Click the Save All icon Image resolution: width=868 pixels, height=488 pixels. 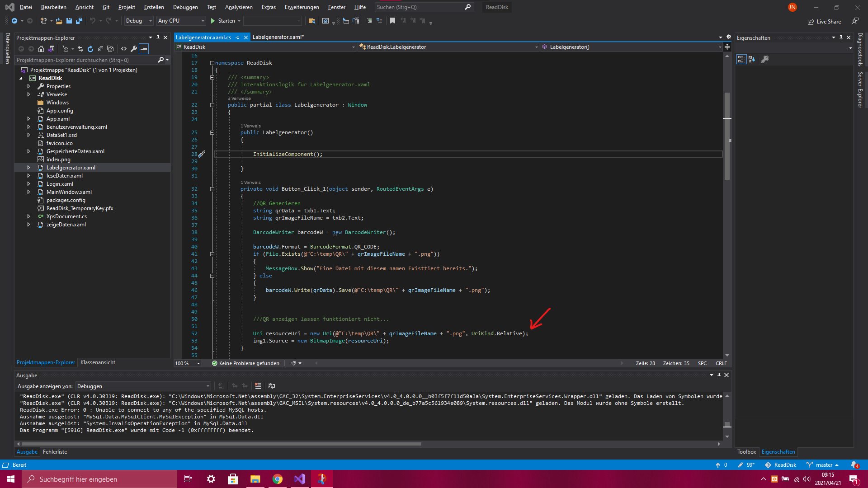79,21
